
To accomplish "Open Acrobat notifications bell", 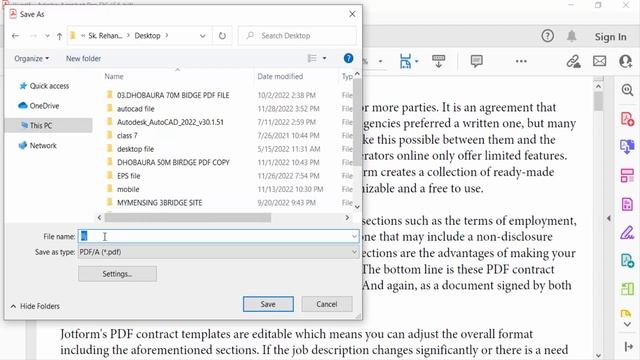I will pyautogui.click(x=571, y=36).
